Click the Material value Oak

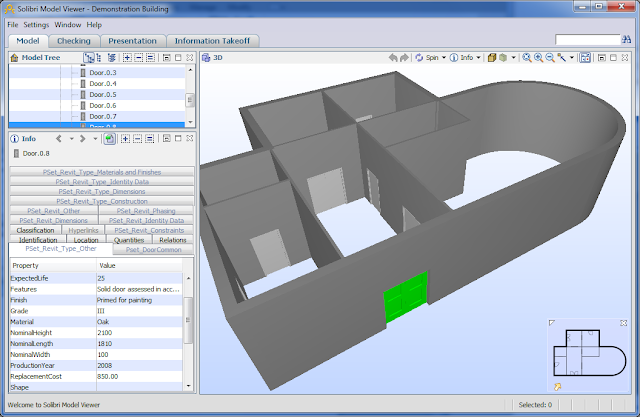(x=103, y=322)
